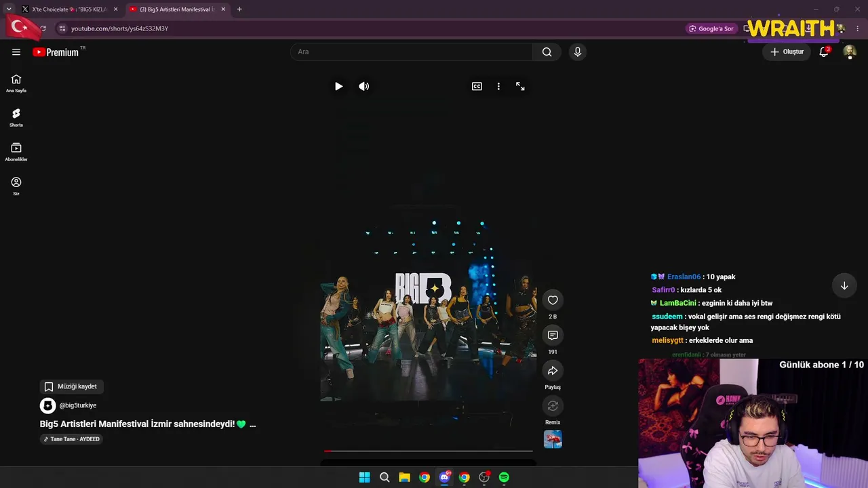Switch to the X'te Choicelate tab

pyautogui.click(x=69, y=9)
